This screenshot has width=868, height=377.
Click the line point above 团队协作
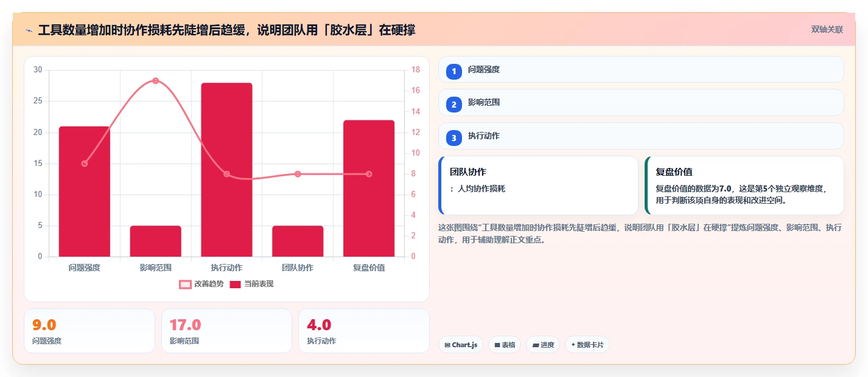pyautogui.click(x=298, y=174)
